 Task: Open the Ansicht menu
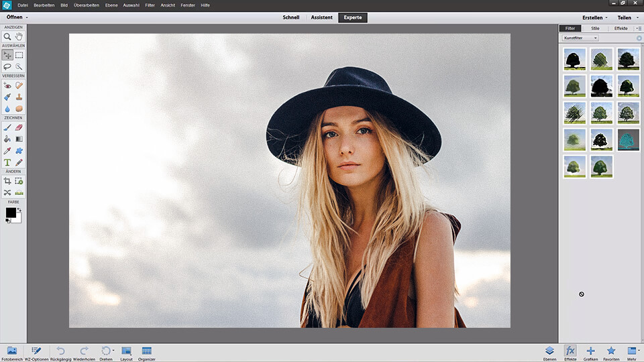point(168,5)
